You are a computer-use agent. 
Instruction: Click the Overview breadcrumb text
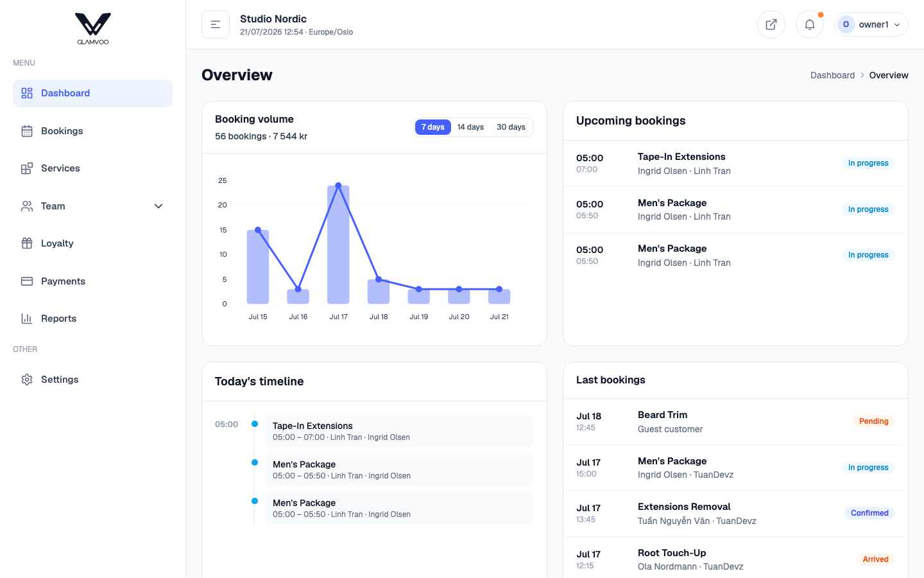click(889, 75)
